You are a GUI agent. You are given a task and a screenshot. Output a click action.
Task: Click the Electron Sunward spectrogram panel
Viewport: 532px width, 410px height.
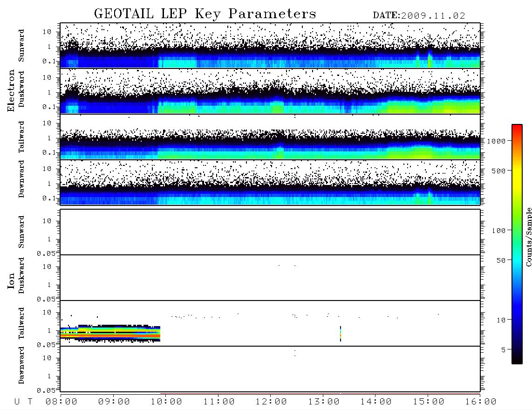click(x=270, y=46)
